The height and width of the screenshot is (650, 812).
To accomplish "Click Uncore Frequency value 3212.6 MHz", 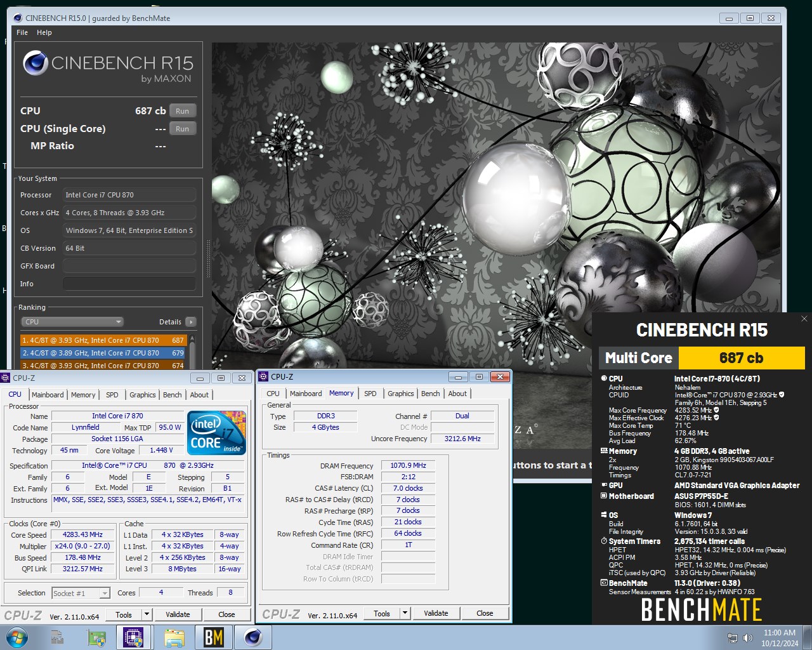I will click(x=462, y=439).
